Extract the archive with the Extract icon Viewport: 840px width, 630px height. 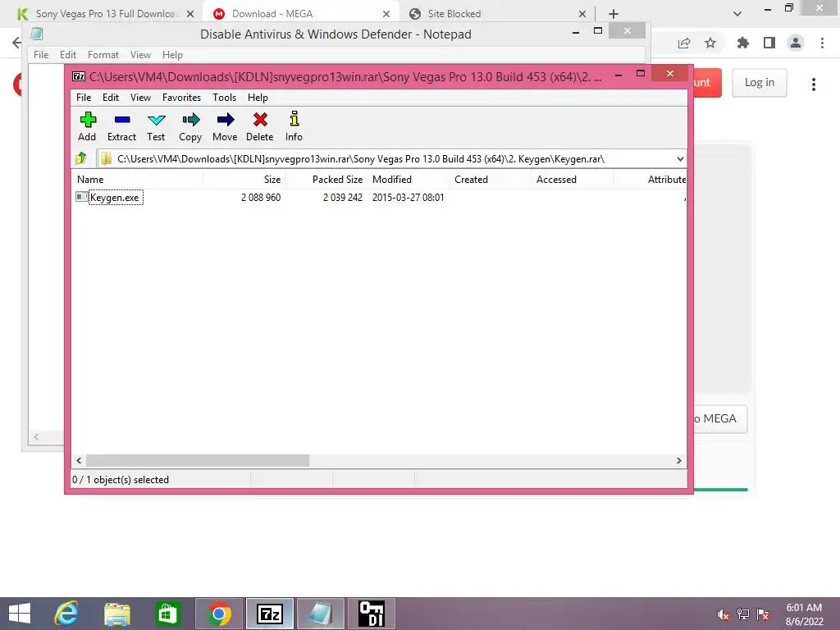coord(121,126)
